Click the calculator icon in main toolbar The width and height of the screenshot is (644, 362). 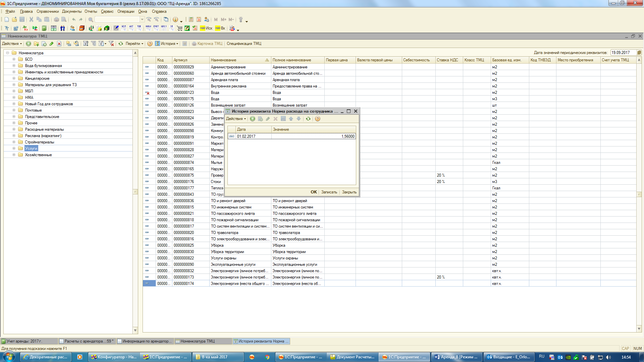(191, 19)
